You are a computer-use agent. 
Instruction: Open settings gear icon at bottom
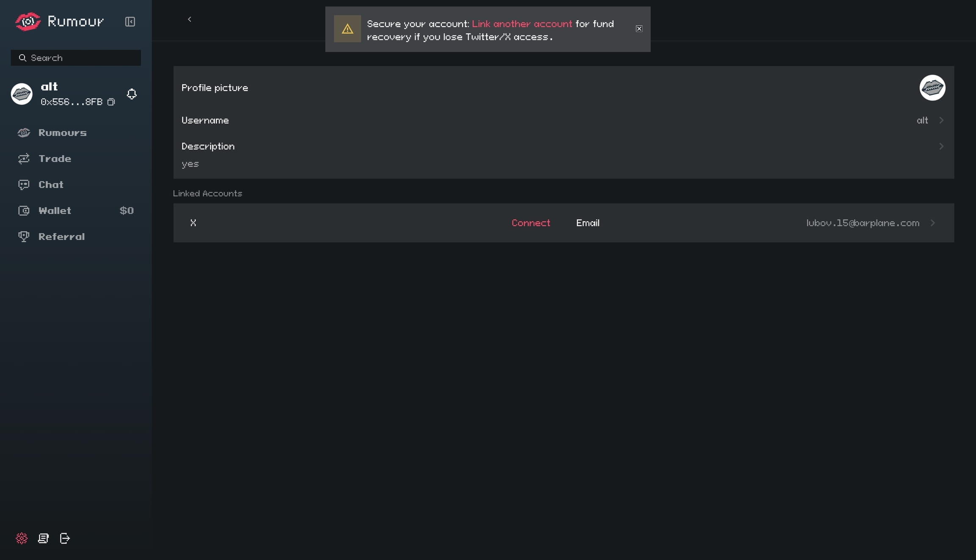click(22, 538)
